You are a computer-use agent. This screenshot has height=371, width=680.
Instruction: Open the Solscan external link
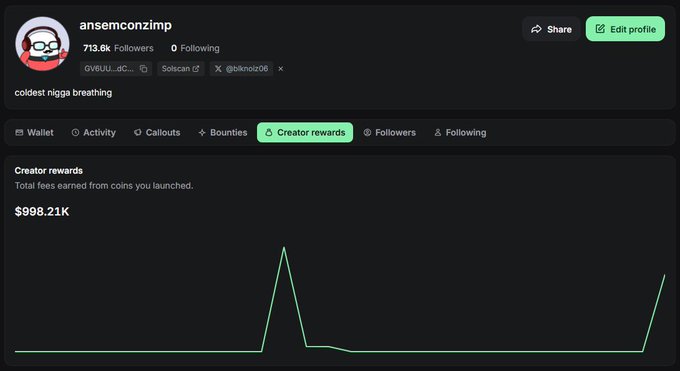tap(180, 69)
